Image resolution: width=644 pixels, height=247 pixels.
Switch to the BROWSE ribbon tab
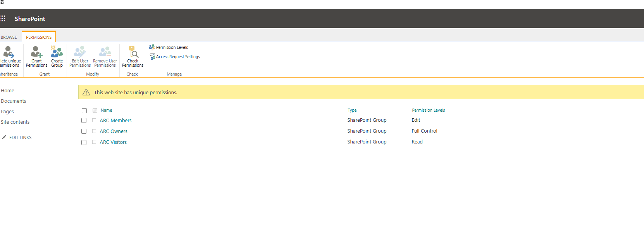9,37
